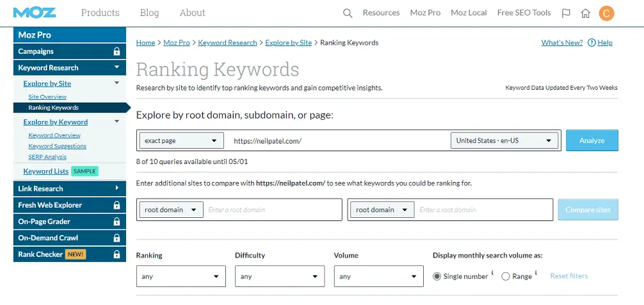Screen dimensions: 644x305
Task: Click Moz Pro breadcrumb link
Action: (x=177, y=43)
